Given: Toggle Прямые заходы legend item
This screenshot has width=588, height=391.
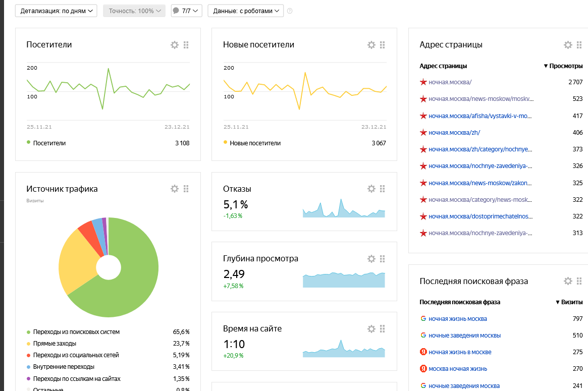Looking at the screenshot, I should [x=51, y=344].
